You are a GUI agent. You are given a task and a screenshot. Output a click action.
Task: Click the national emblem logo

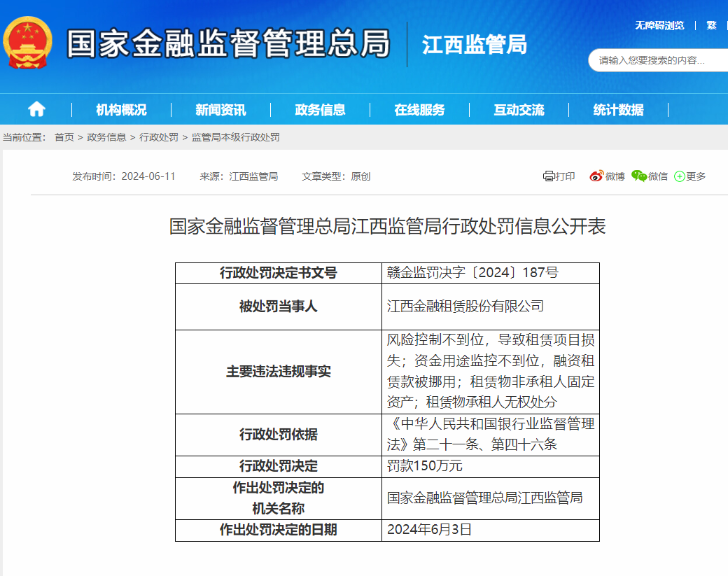point(28,43)
